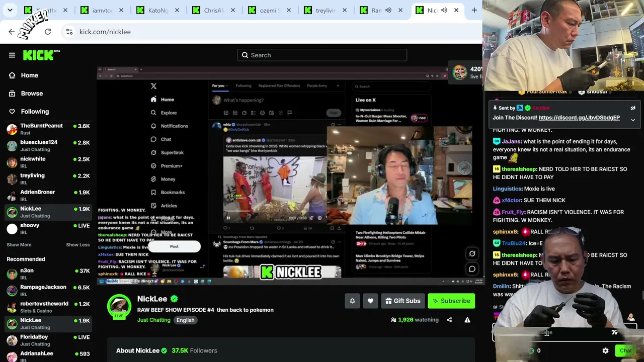Open TheBurntPeanut channel from Following list

point(48,129)
